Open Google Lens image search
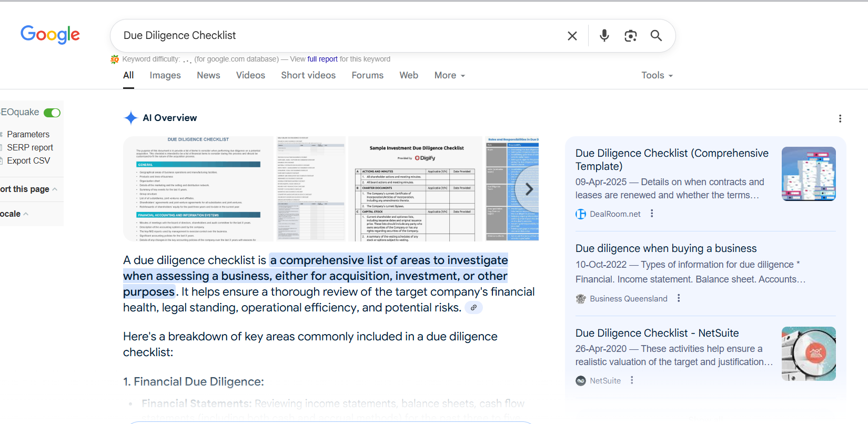Viewport: 868px width, 424px height. [630, 36]
